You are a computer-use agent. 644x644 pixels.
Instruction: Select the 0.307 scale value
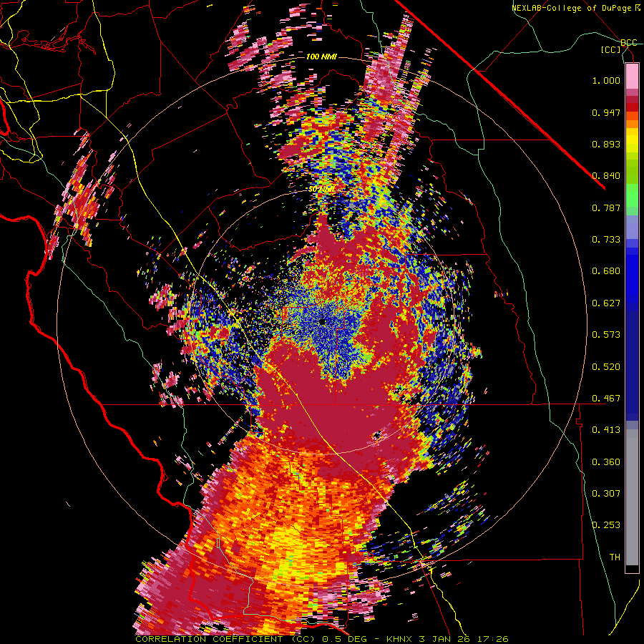(x=606, y=494)
